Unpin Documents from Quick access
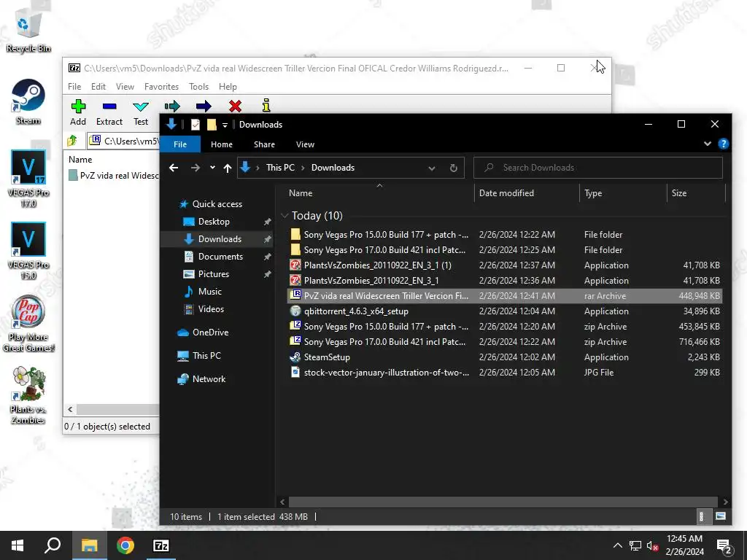The image size is (747, 560). pos(267,257)
